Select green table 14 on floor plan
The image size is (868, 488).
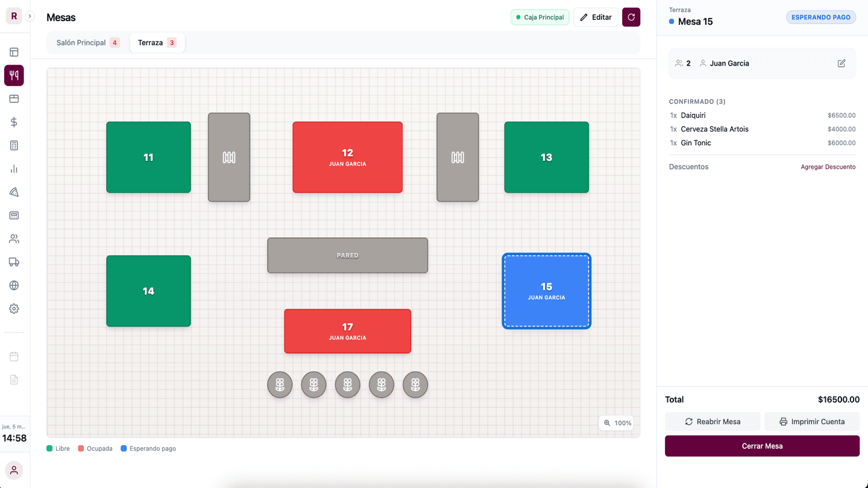(x=148, y=291)
